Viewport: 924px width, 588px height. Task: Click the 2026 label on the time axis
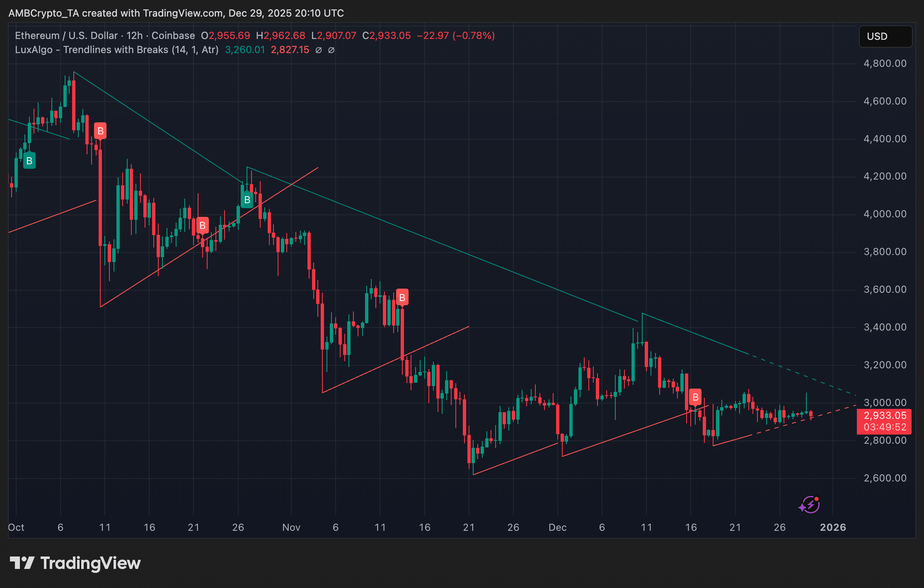click(x=833, y=527)
